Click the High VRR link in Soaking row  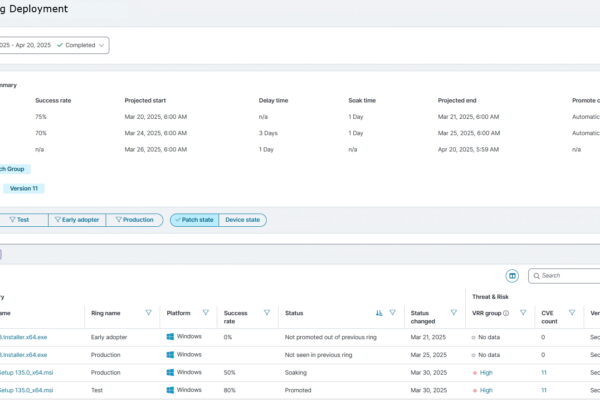coord(486,372)
